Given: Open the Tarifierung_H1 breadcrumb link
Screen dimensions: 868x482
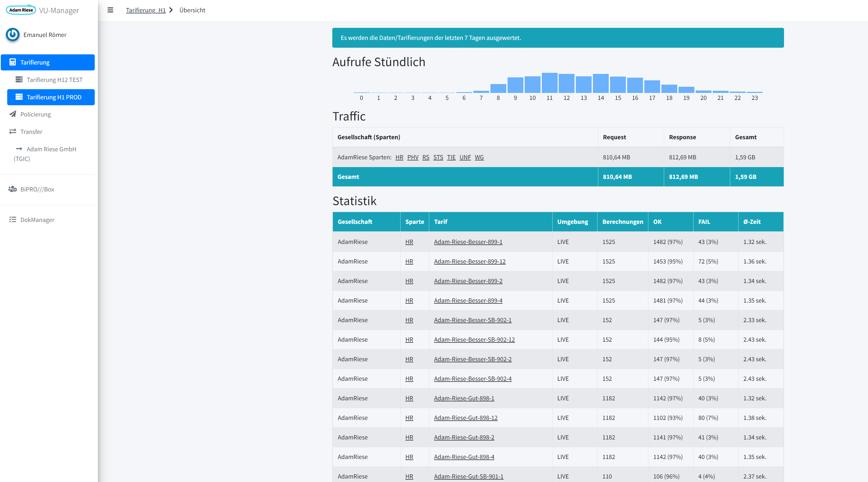Looking at the screenshot, I should point(146,10).
